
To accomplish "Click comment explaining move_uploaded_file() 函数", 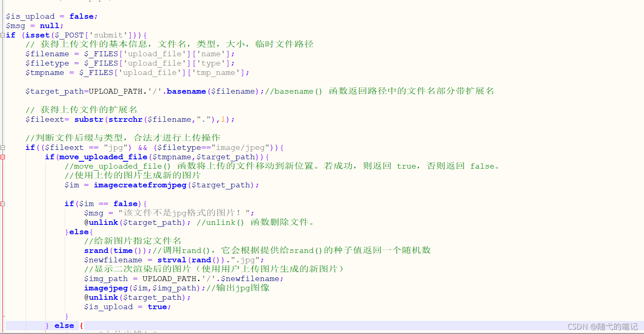I will (x=282, y=166).
